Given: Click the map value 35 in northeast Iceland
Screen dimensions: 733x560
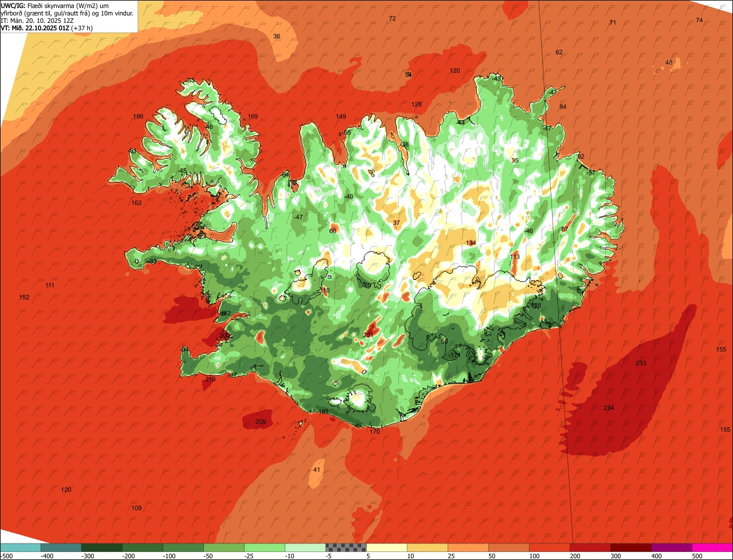Looking at the screenshot, I should point(515,161).
